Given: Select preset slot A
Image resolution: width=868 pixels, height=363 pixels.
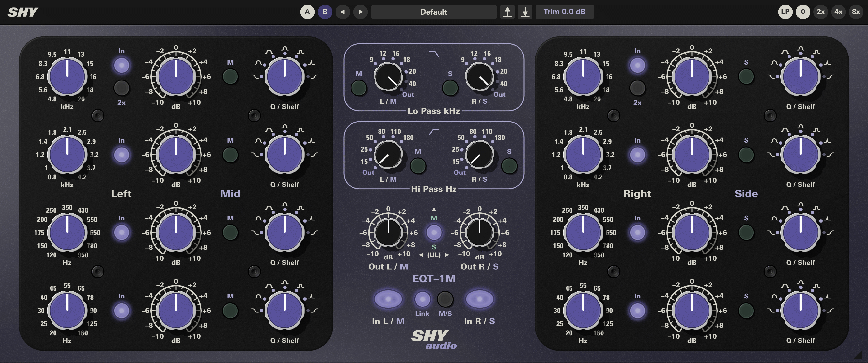Looking at the screenshot, I should point(307,12).
